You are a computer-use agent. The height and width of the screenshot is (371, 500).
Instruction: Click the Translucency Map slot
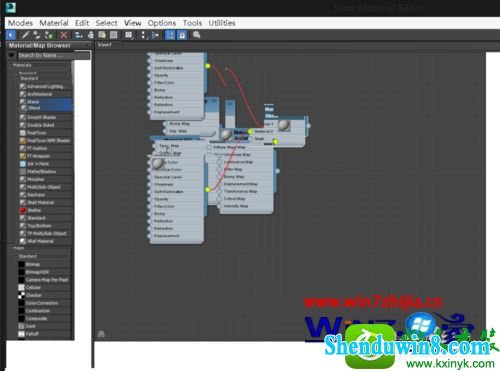(240, 191)
